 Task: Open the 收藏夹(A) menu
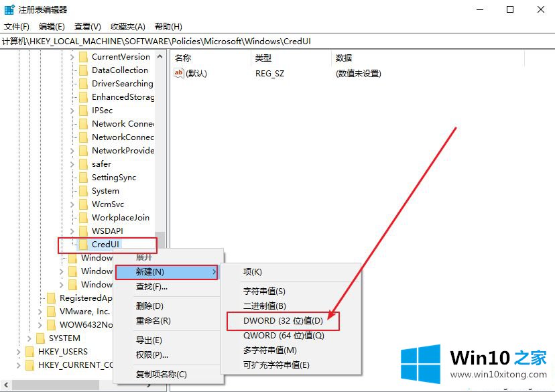[128, 27]
